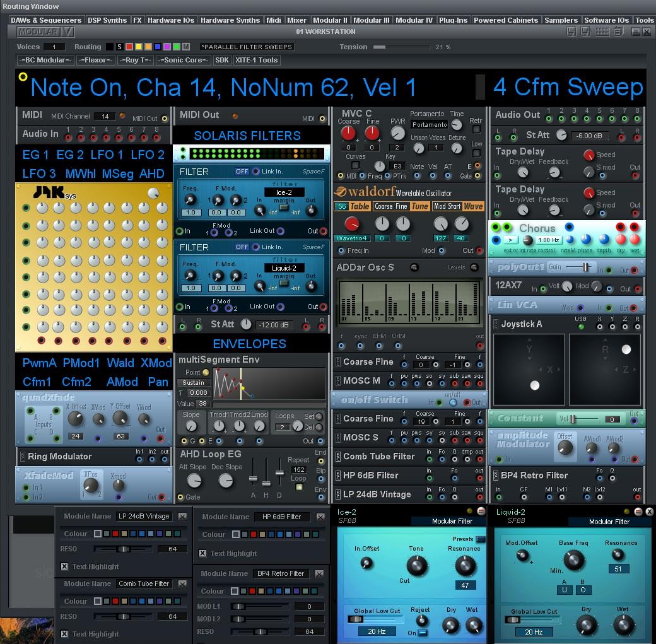Select the red colour swatch for LP 24dB Vintage
The width and height of the screenshot is (656, 644).
tap(115, 534)
